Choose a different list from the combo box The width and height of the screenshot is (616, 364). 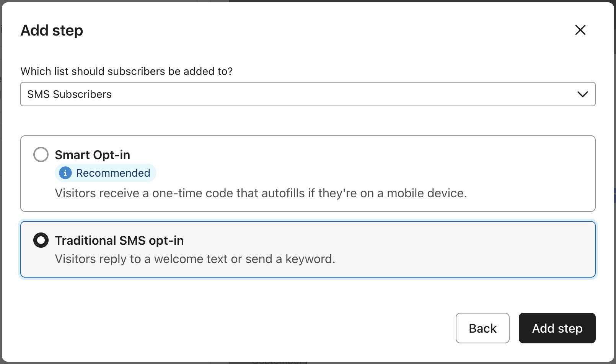tap(308, 94)
